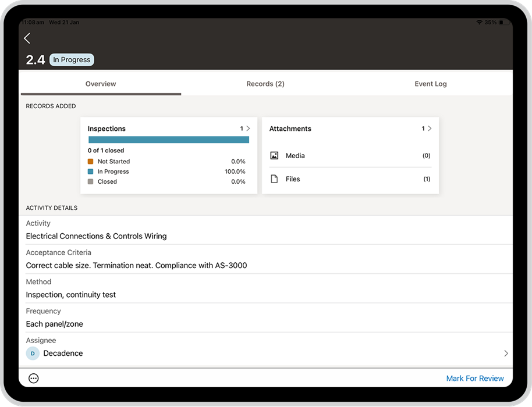
Task: Tap the back arrow icon
Action: tap(27, 38)
